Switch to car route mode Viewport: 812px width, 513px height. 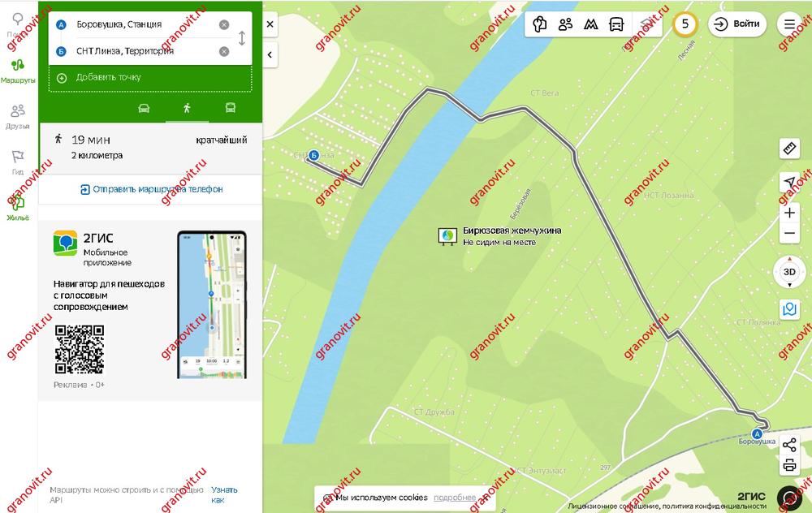[144, 108]
